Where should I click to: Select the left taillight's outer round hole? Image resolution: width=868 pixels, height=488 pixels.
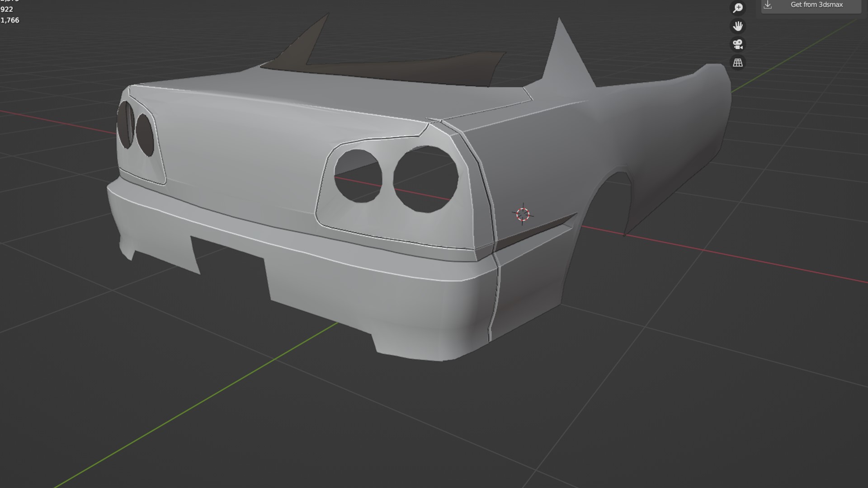pos(125,124)
